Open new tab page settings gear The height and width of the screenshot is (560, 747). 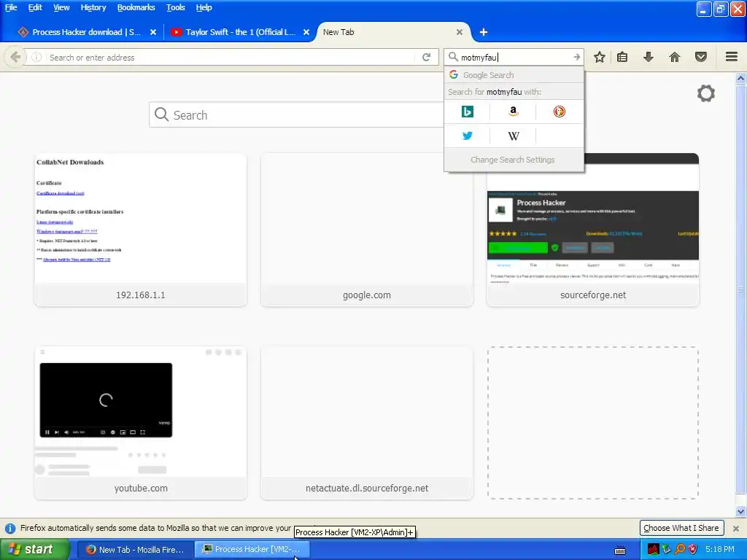[x=705, y=93]
